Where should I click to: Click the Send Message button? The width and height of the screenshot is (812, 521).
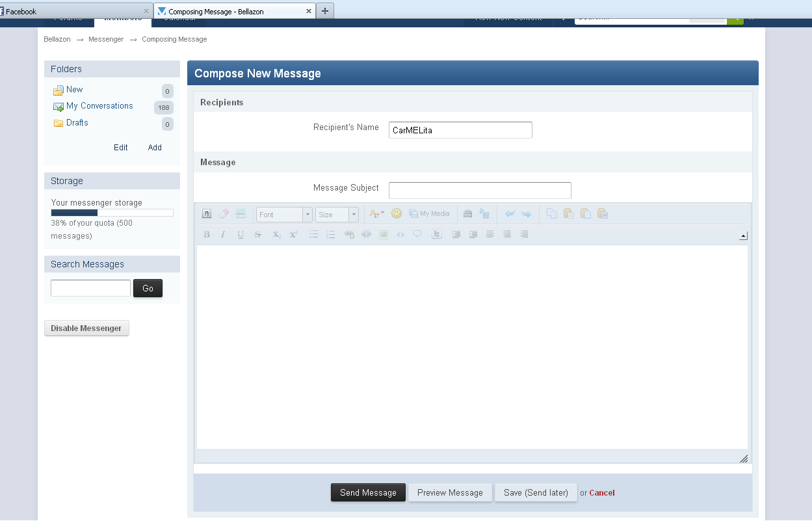368,492
